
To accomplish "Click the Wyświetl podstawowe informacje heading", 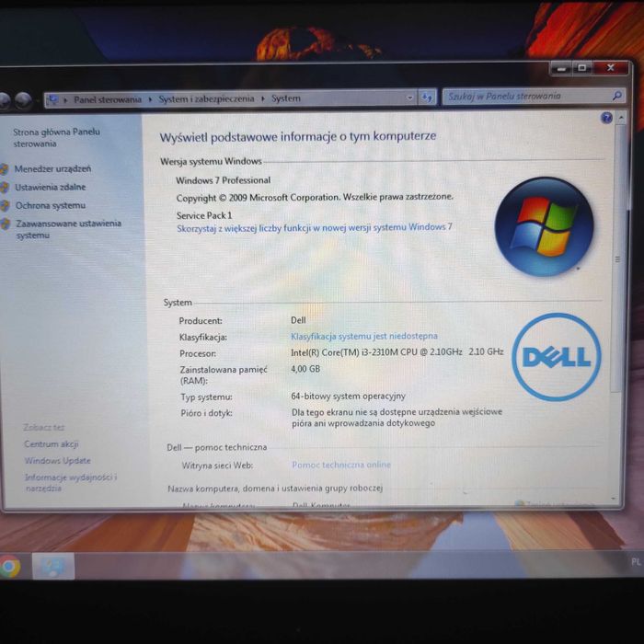I will (298, 137).
